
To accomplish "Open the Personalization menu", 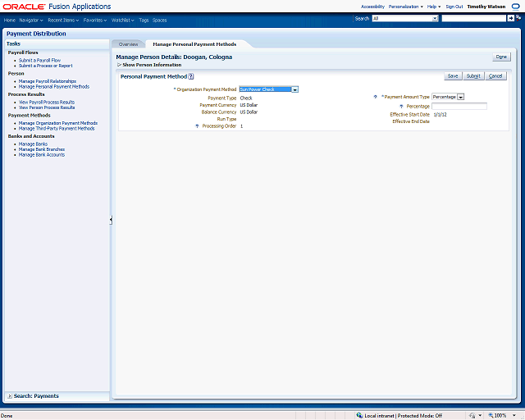I will pos(405,7).
